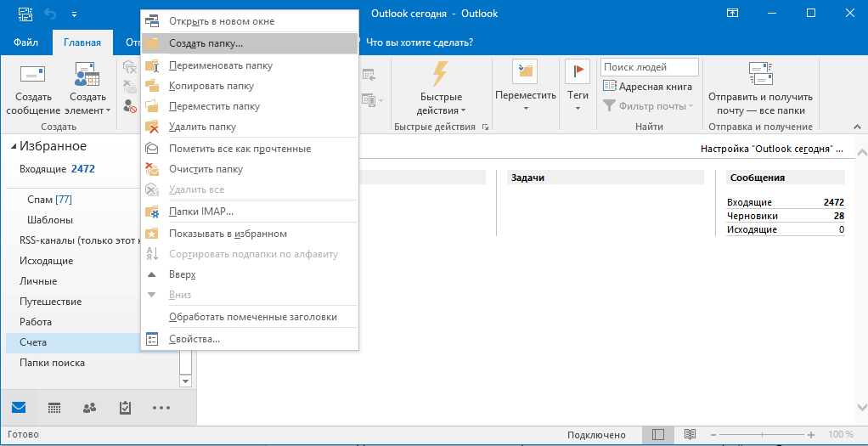
Task: Collapse the Favorites section
Action: pyautogui.click(x=14, y=147)
